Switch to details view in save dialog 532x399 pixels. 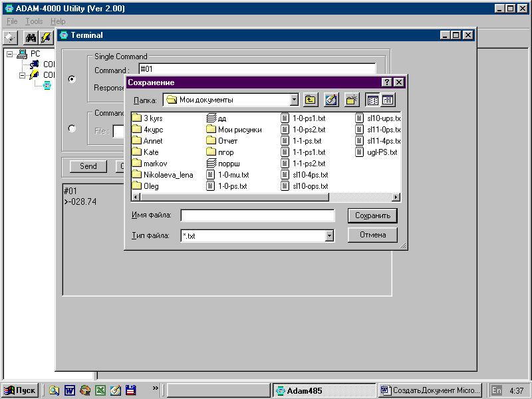(x=388, y=100)
